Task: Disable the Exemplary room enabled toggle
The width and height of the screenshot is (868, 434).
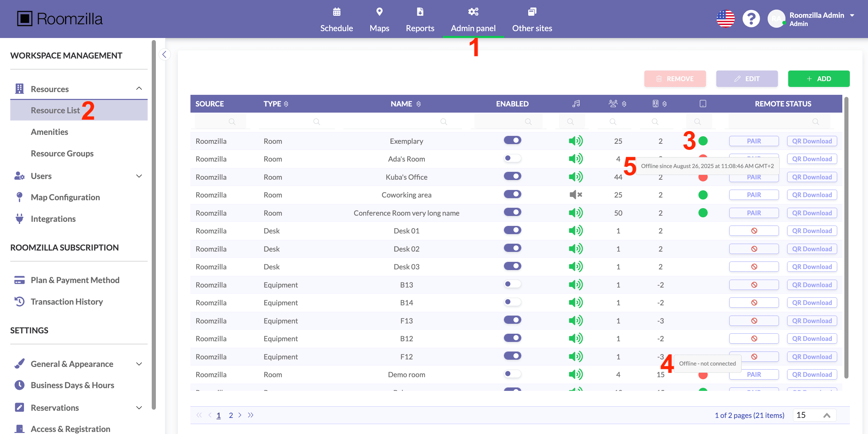Action: tap(512, 140)
